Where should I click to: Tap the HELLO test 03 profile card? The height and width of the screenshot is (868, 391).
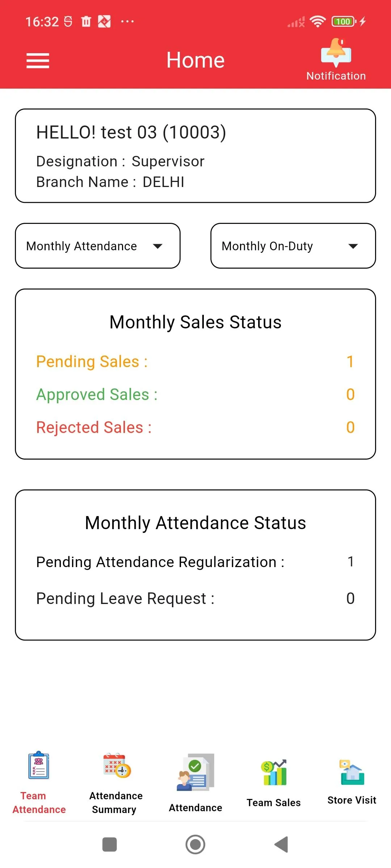[195, 156]
